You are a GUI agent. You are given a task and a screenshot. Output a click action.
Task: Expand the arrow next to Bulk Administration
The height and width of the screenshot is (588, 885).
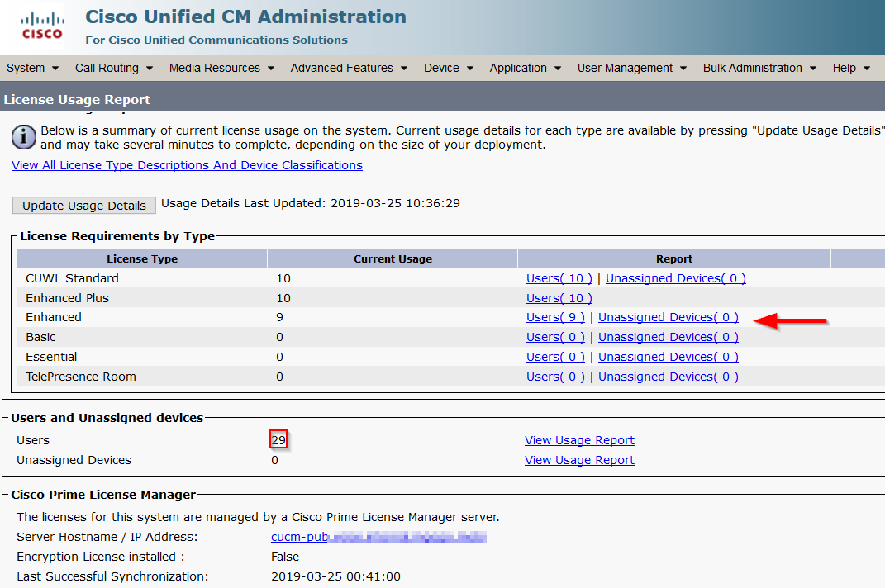(x=813, y=69)
